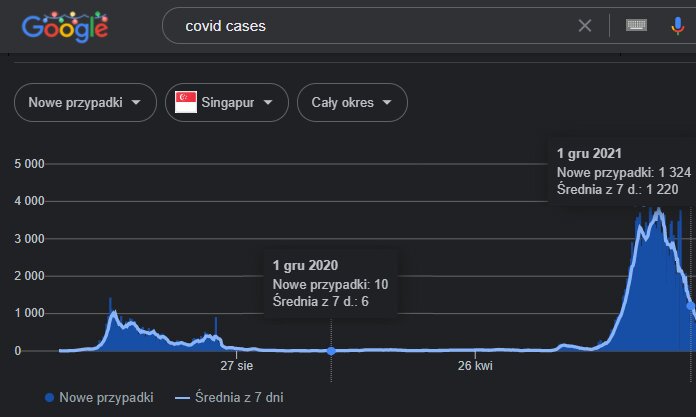Viewport: 696px width, 417px height.
Task: Start voice search with the microphone icon
Action: (x=677, y=26)
